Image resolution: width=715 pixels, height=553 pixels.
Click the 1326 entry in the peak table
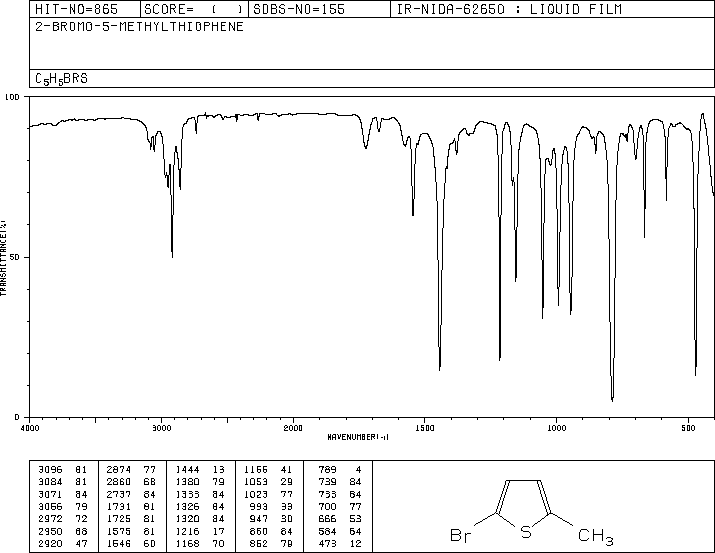[187, 506]
